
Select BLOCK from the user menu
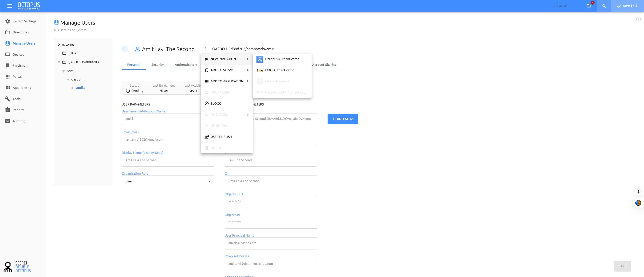(x=227, y=104)
